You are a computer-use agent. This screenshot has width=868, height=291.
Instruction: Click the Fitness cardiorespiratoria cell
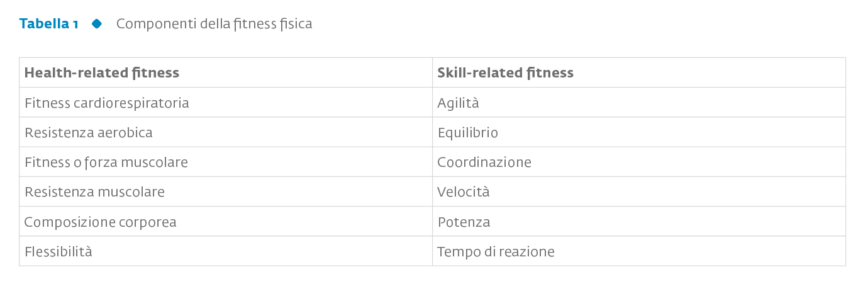[x=226, y=102]
